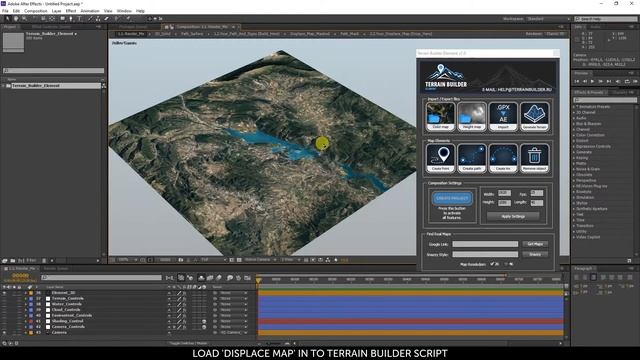Expand the Color Correction effects category
The height and width of the screenshot is (360, 640).
coord(574,135)
